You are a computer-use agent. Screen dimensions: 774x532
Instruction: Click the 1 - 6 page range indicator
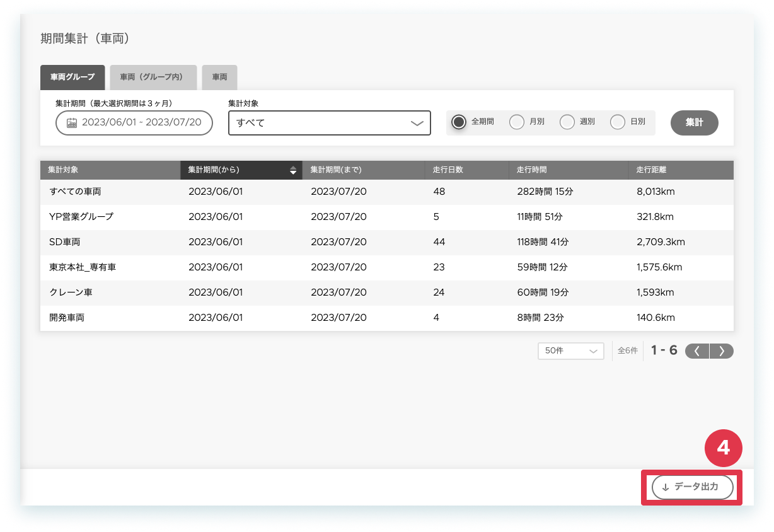pos(664,350)
